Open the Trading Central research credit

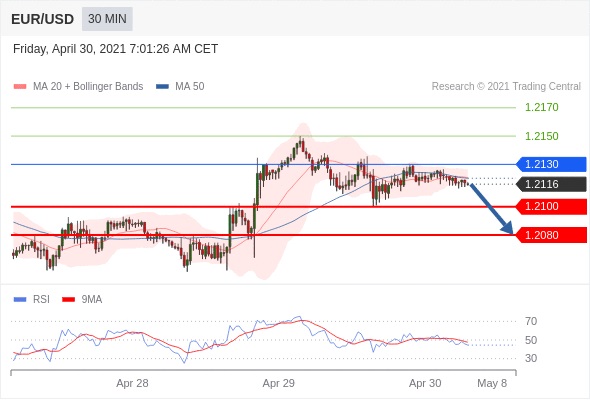tap(506, 87)
